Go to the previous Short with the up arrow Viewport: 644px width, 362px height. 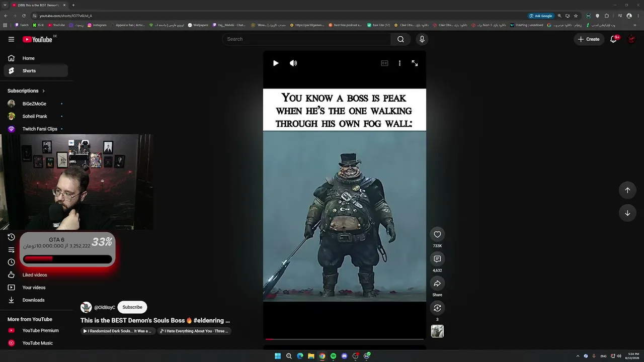tap(627, 190)
